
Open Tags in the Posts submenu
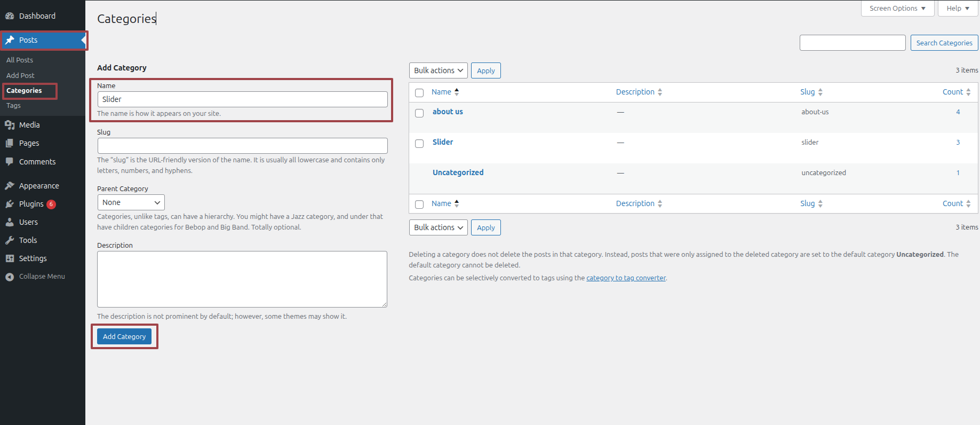pos(14,106)
